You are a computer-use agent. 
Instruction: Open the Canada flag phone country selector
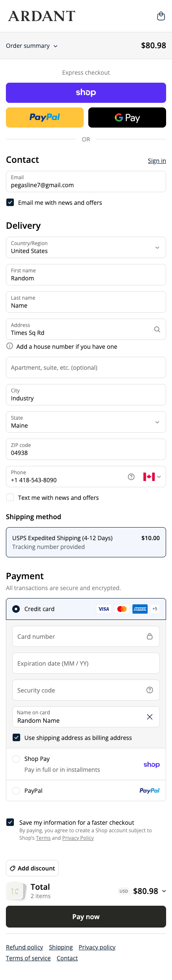(152, 477)
